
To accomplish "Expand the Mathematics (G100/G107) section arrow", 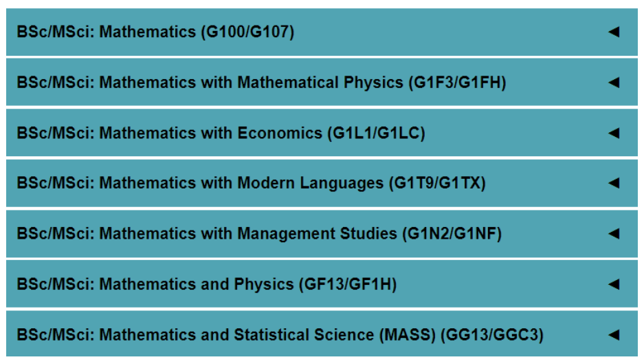I will coord(614,32).
